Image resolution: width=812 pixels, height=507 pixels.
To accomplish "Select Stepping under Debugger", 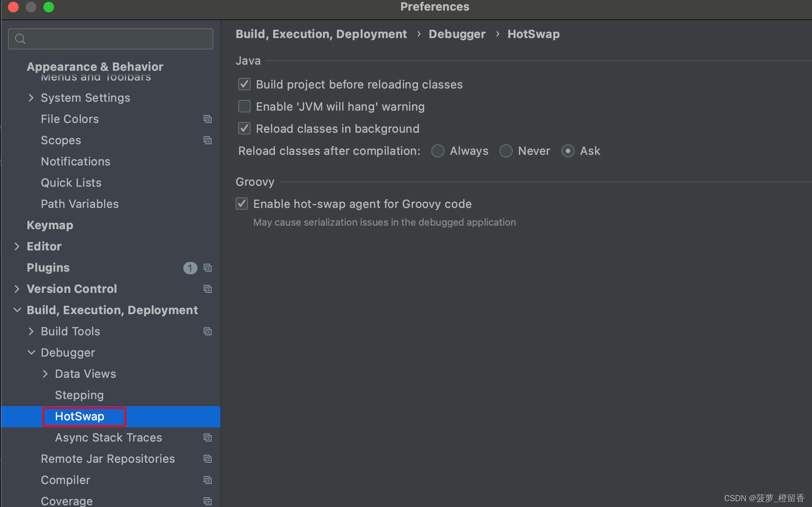I will pos(79,395).
